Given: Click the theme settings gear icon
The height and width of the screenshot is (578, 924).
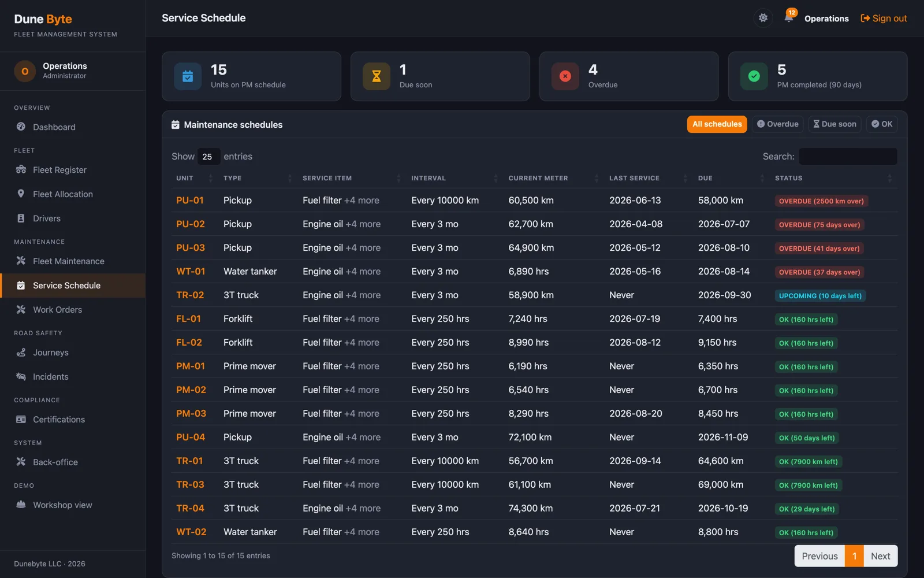Looking at the screenshot, I should point(763,18).
